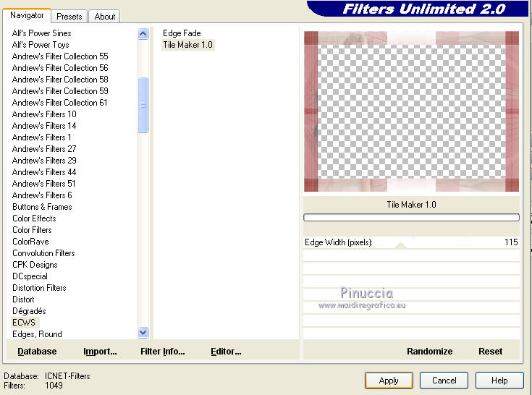Image resolution: width=532 pixels, height=395 pixels.
Task: Select the Distortion Filters category
Action: point(39,288)
